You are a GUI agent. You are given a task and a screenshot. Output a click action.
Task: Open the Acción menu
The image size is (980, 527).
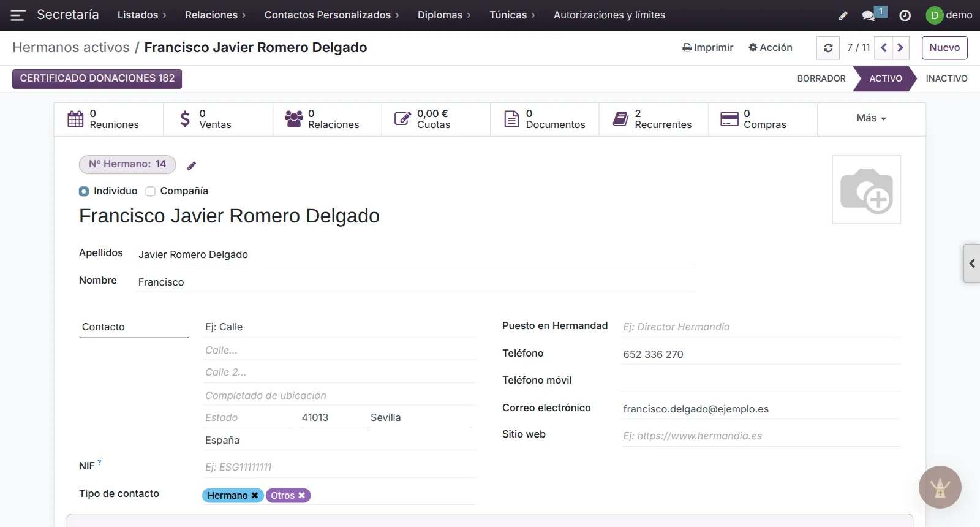tap(771, 48)
